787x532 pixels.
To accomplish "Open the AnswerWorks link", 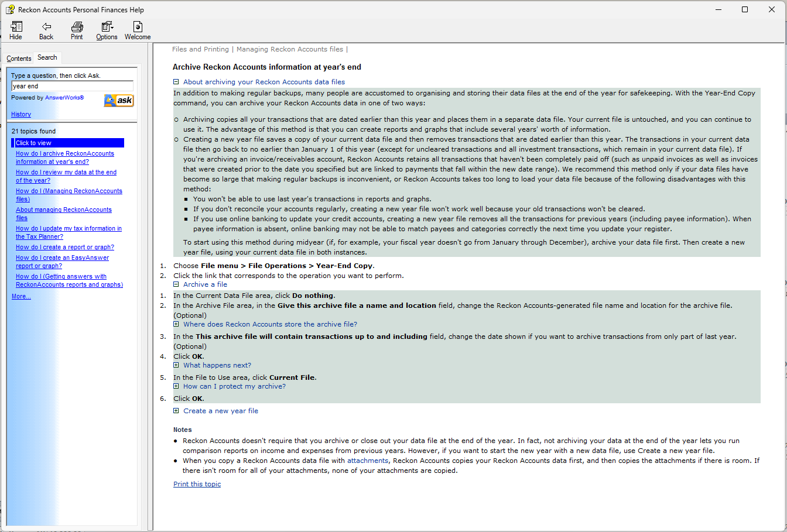I will coord(64,98).
